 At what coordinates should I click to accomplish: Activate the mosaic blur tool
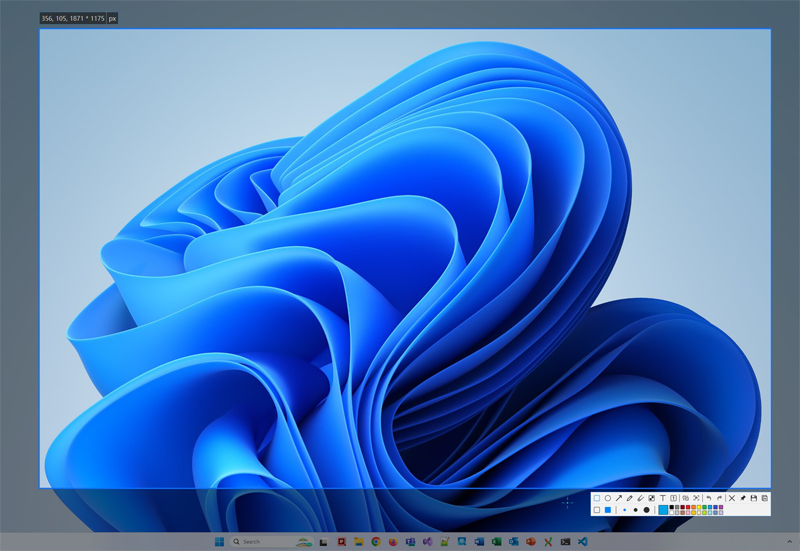pyautogui.click(x=652, y=498)
